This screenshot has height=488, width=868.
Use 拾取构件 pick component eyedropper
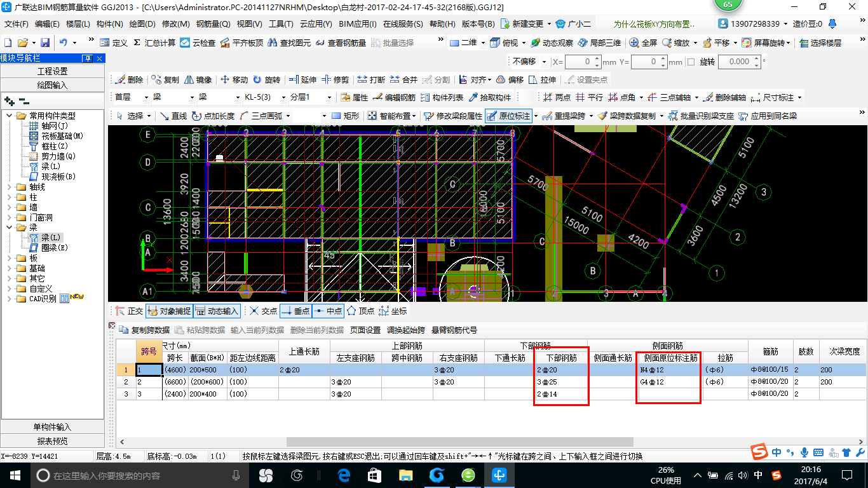tap(490, 97)
